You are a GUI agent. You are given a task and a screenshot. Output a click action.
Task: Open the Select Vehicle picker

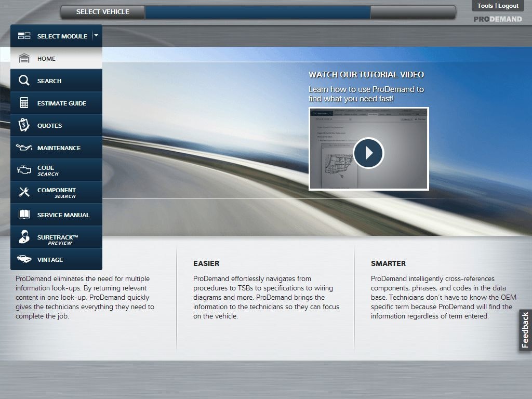(x=102, y=11)
